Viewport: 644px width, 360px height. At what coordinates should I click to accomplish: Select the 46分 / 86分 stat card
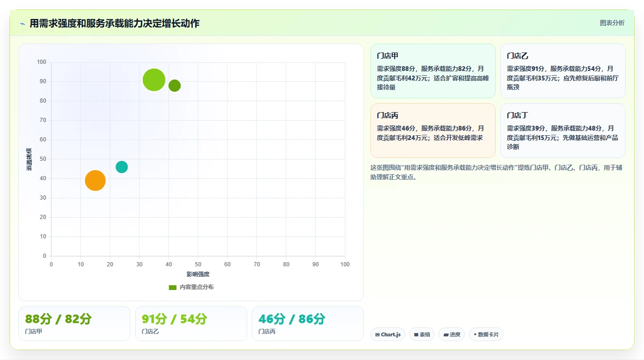coord(308,324)
